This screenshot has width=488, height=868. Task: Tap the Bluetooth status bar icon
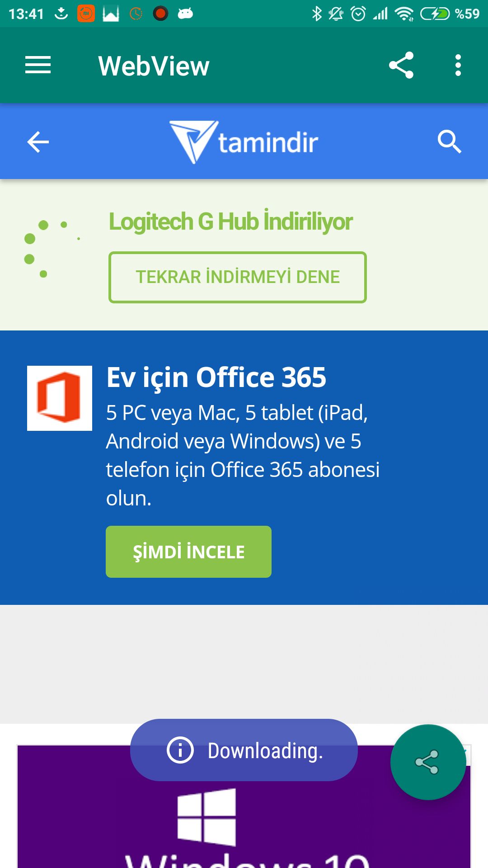pos(317,14)
